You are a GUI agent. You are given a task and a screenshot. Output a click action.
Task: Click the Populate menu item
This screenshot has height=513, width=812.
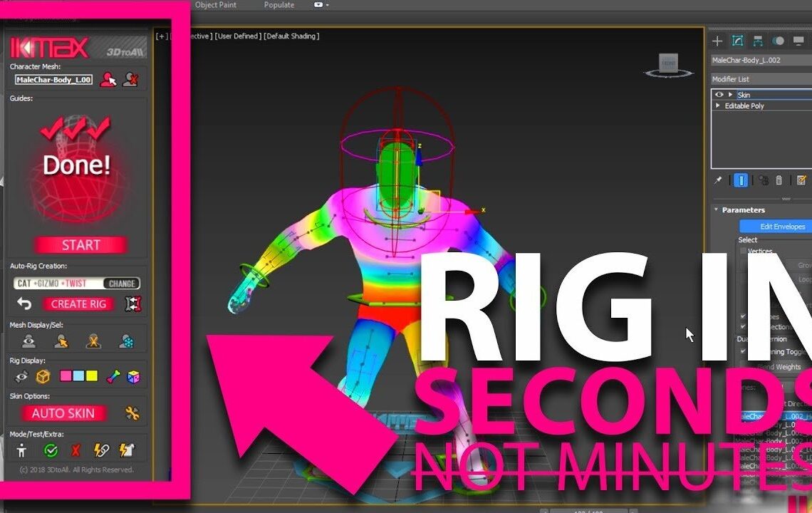point(278,5)
